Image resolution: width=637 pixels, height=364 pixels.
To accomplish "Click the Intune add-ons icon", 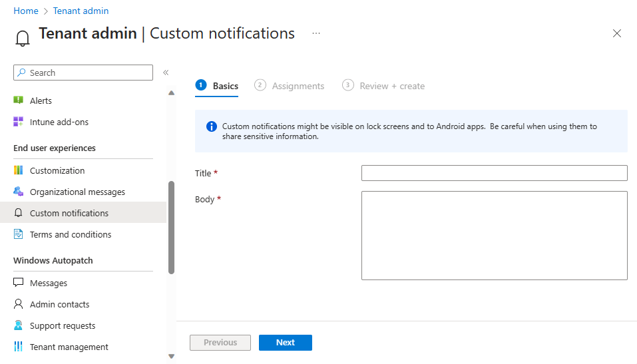I will click(19, 122).
